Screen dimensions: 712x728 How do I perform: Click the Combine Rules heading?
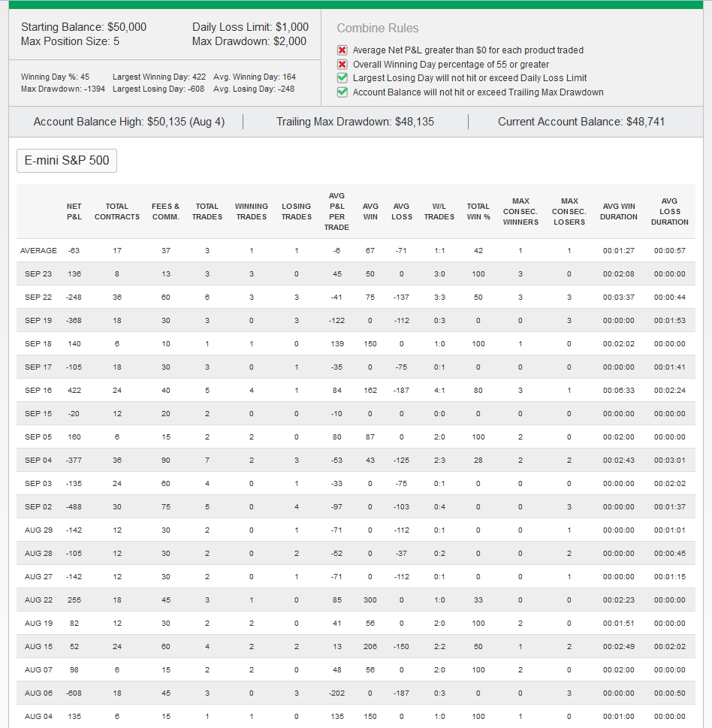coord(378,29)
